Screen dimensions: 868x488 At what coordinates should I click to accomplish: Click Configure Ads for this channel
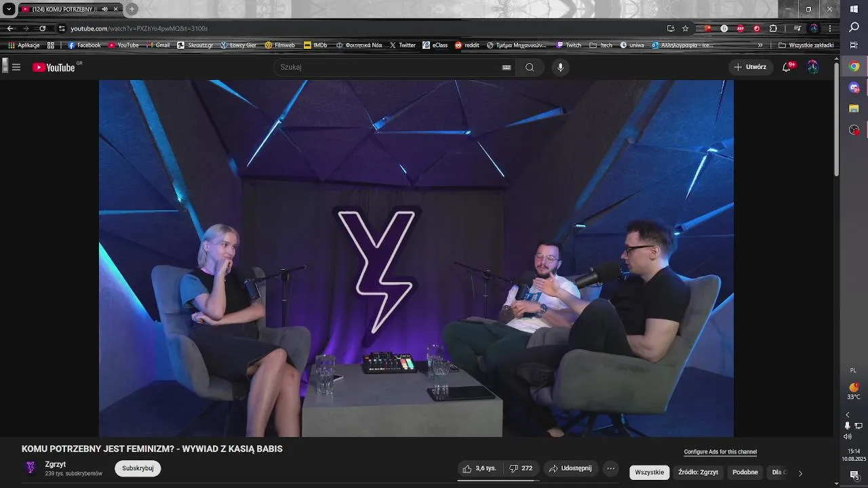720,452
